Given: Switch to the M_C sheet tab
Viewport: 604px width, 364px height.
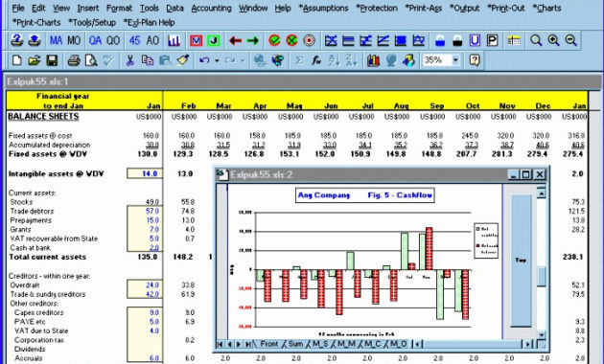Looking at the screenshot, I should pos(373,344).
